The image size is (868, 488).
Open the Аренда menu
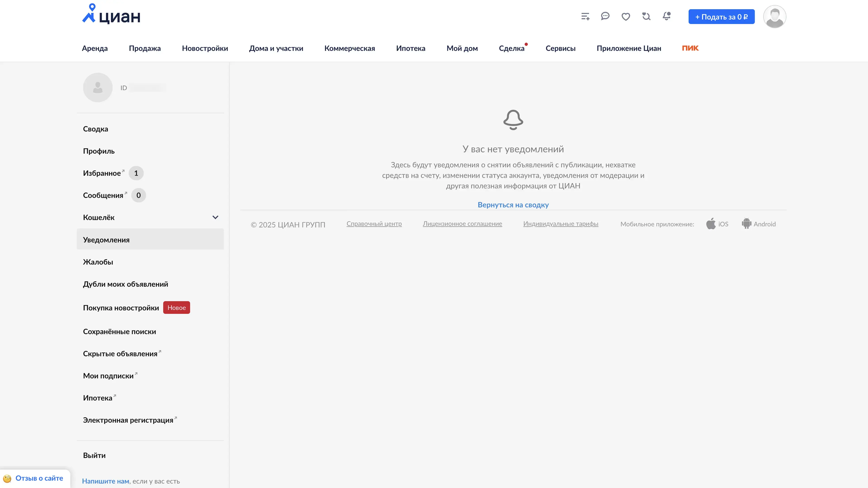coord(95,48)
